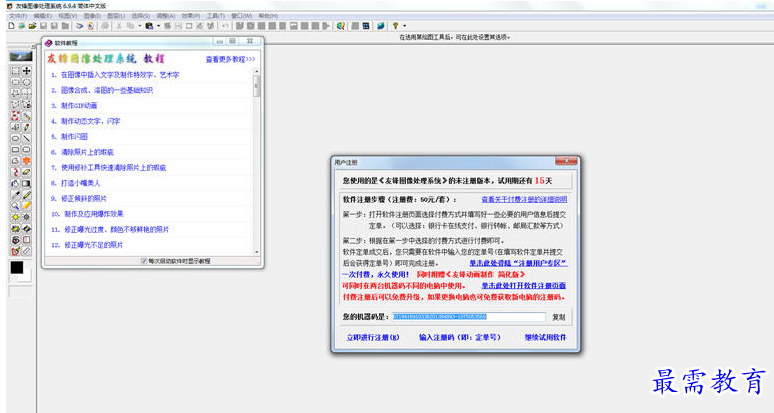Open tutorial 5 制作闪图

coord(69,137)
